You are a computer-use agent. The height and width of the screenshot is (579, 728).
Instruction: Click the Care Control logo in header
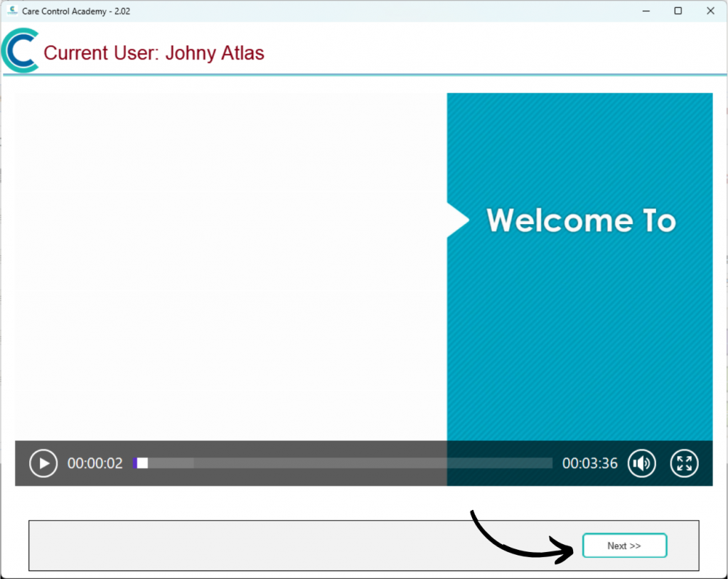click(x=20, y=51)
